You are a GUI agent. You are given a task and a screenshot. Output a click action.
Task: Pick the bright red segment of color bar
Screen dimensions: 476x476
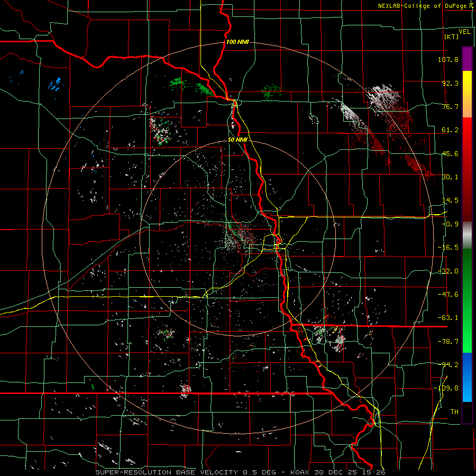coord(467,134)
